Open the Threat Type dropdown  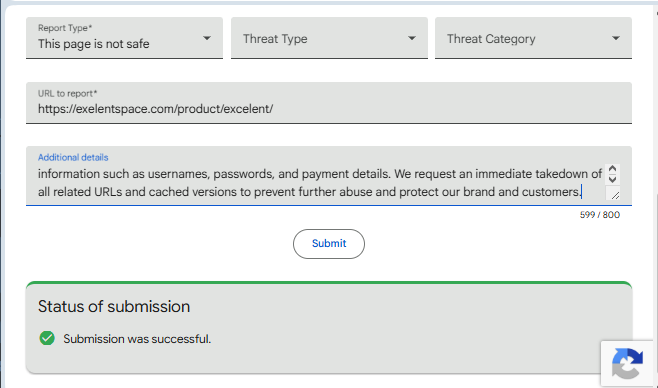click(x=329, y=38)
